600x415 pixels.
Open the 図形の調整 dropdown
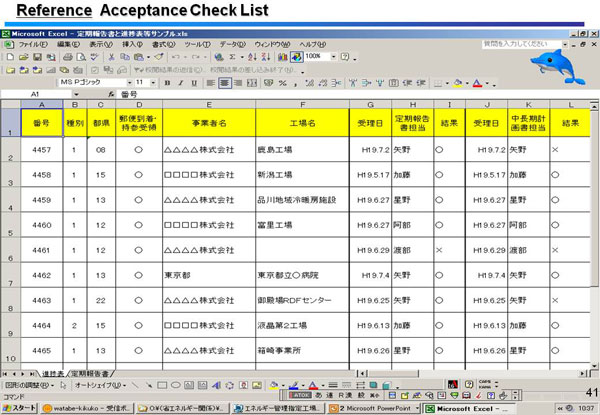point(29,385)
